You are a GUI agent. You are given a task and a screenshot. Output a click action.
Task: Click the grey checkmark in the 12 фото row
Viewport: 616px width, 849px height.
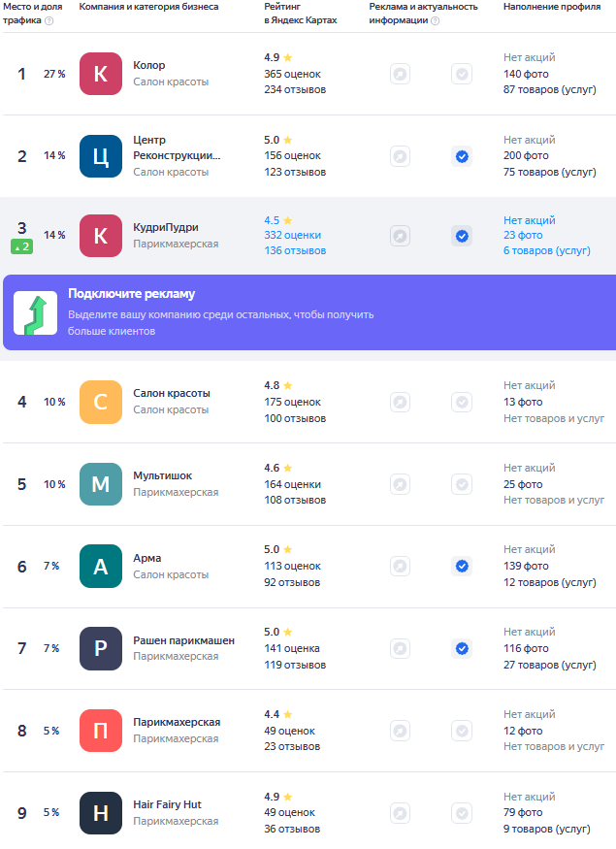click(x=462, y=731)
